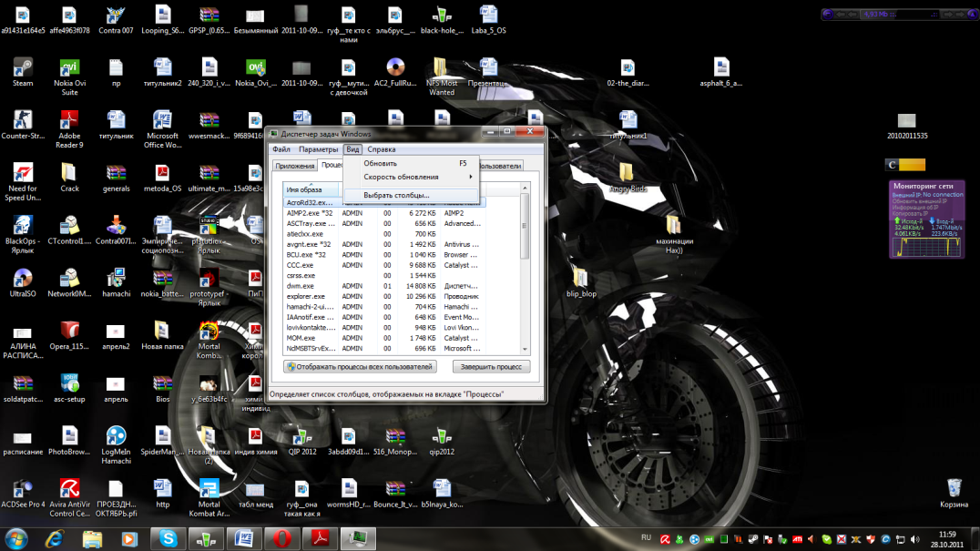The height and width of the screenshot is (551, 980).
Task: Open Mortal Kombat Ar... desktop icon
Action: pyautogui.click(x=209, y=498)
